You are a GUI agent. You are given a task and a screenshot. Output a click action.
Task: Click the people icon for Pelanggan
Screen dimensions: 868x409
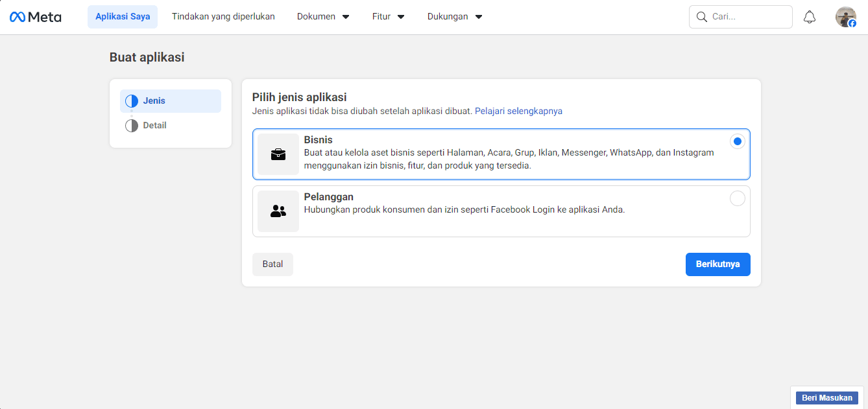[x=278, y=211]
